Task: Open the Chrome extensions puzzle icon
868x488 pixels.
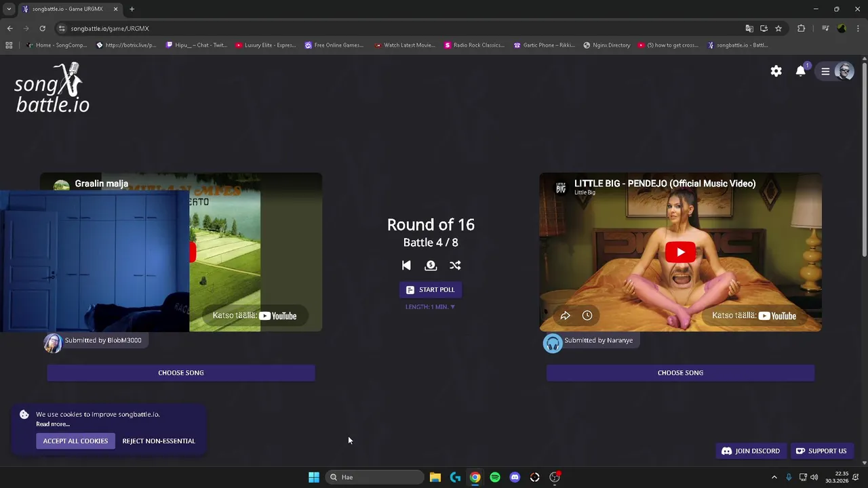Action: tap(801, 28)
